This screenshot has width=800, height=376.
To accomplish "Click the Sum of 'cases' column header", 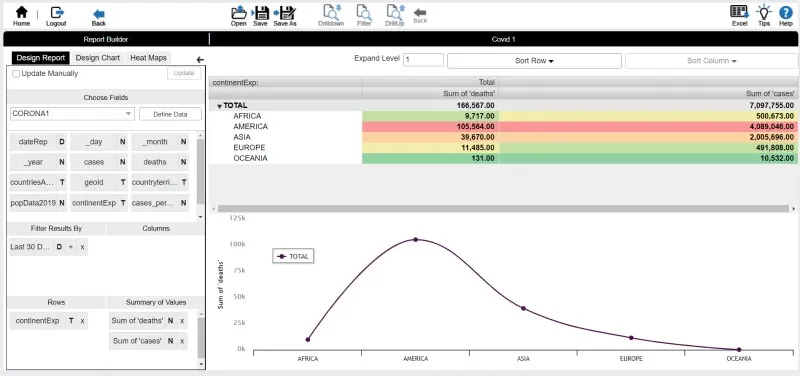I will click(x=648, y=93).
